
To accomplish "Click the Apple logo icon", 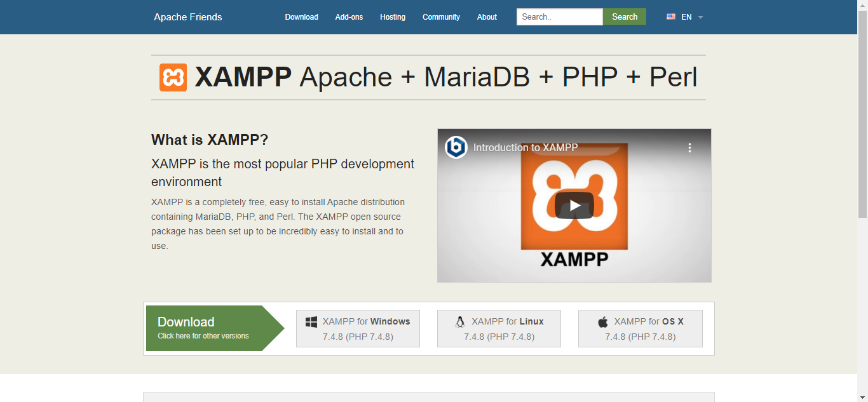I will click(603, 322).
